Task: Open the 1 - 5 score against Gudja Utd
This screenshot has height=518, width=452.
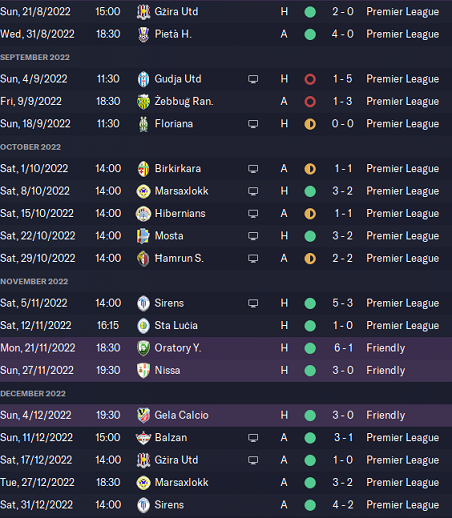Action: 342,79
